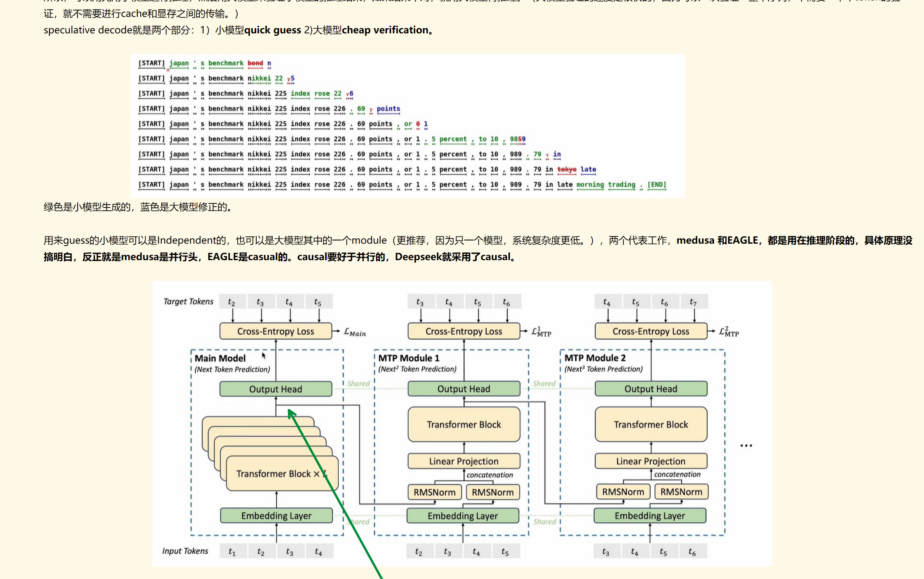The width and height of the screenshot is (924, 579).
Task: Click right RMSNorm box in MTP Module 2
Action: point(681,491)
